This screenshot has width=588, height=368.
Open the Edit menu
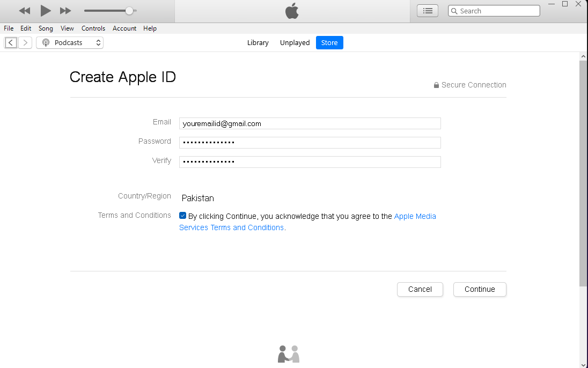(x=26, y=28)
